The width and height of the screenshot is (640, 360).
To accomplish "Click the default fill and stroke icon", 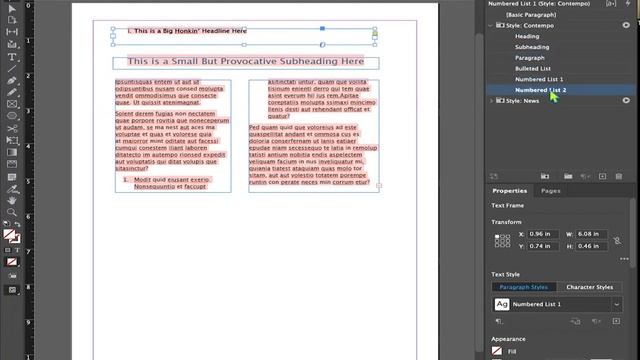I will [7, 224].
